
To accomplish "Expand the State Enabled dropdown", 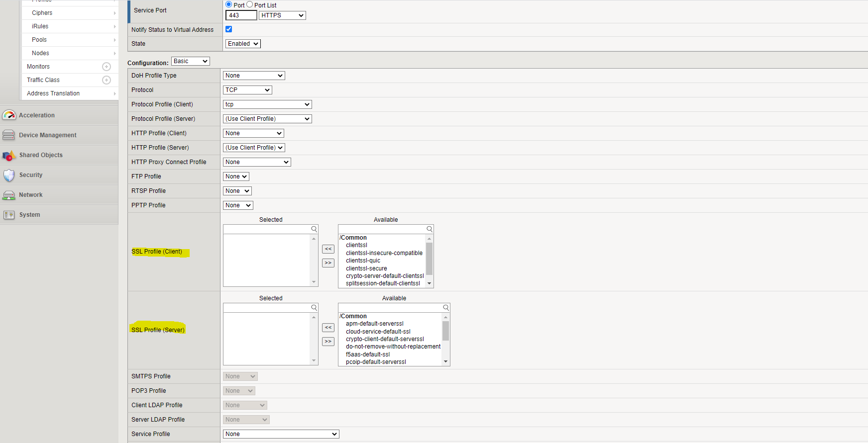I will [x=243, y=44].
